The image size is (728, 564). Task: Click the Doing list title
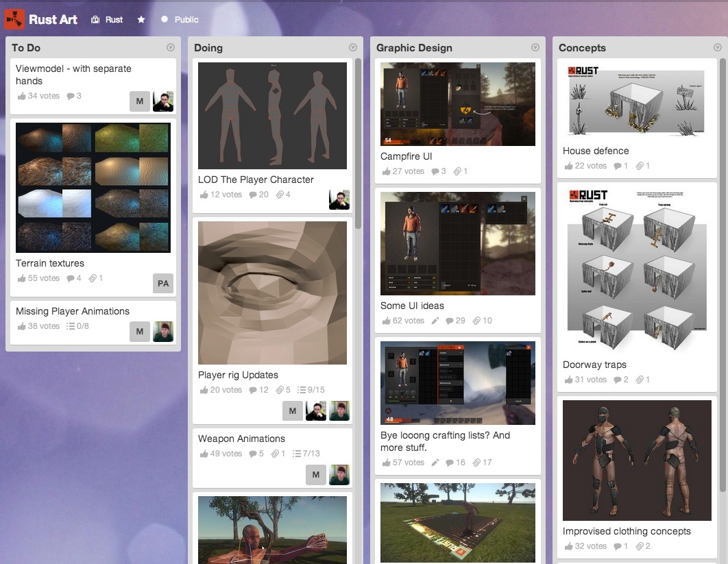click(208, 48)
